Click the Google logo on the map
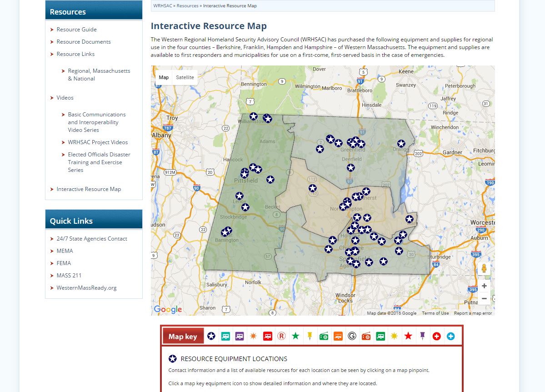 click(168, 309)
